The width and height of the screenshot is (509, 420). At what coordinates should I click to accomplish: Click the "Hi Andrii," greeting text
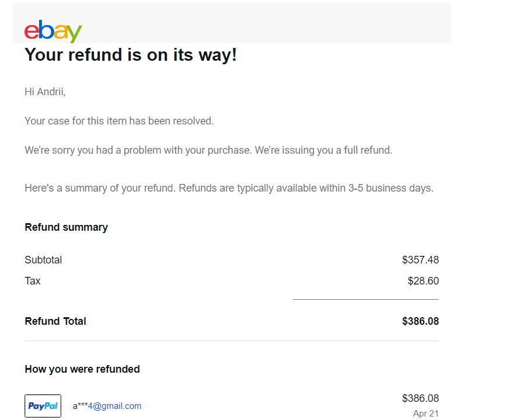(45, 92)
